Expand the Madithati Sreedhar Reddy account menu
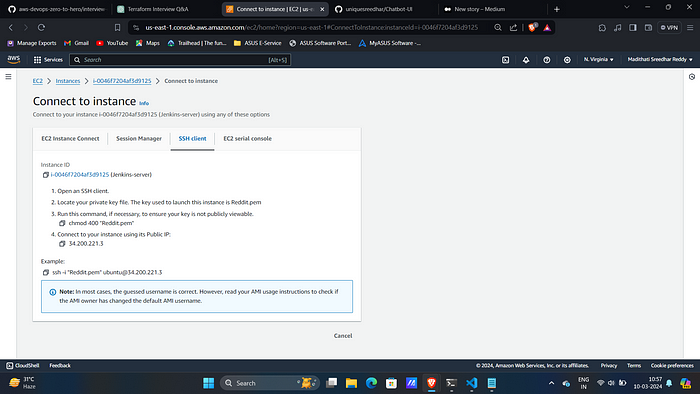 pos(660,59)
